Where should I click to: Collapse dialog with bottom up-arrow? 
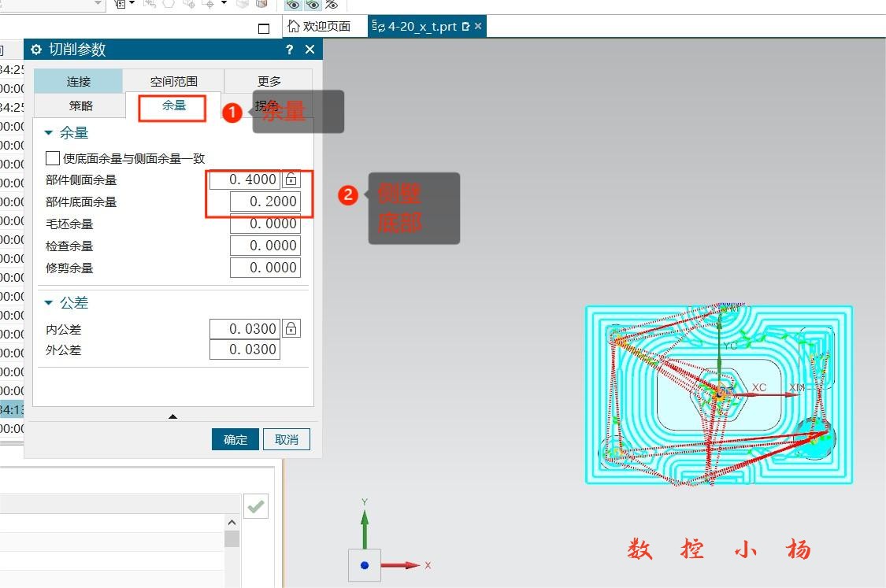[x=173, y=416]
